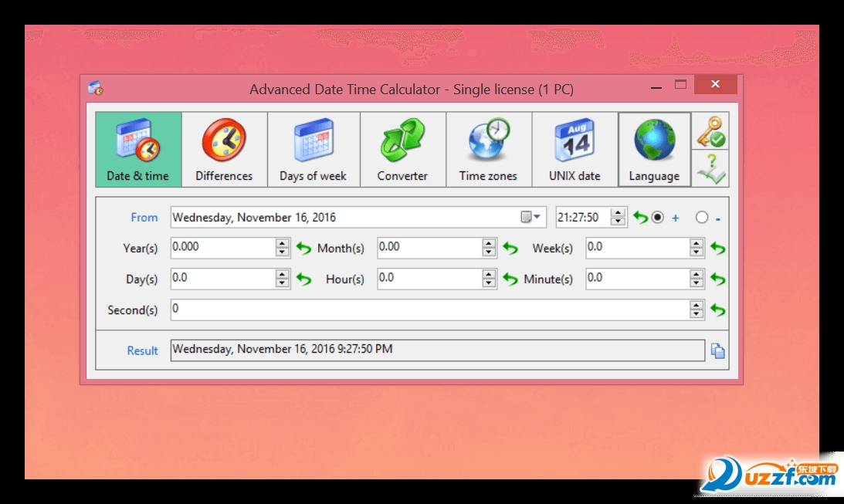
Task: Reset the Month(s) value with the green arrow
Action: [510, 248]
